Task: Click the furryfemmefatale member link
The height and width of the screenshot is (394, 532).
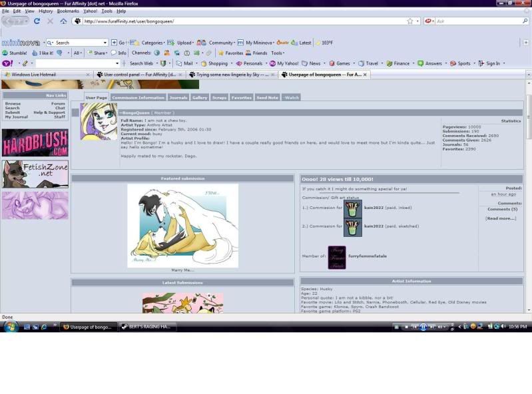Action: 367,256
